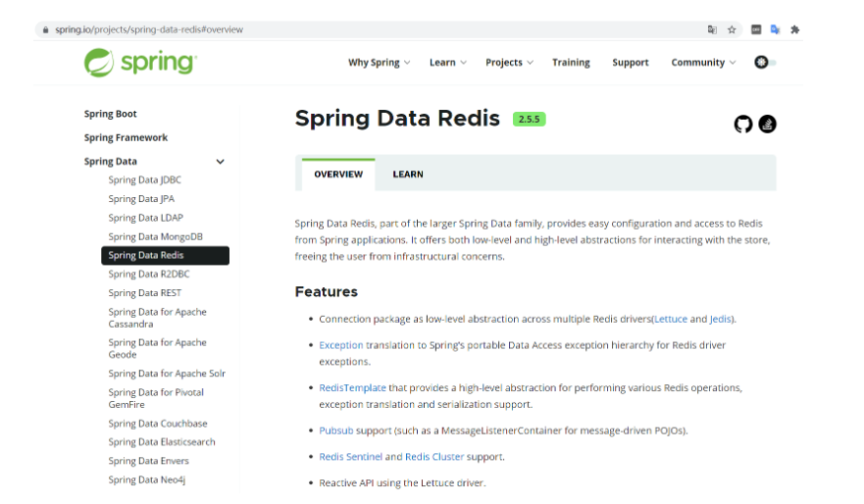Screen dimensions: 864x504
Task: Follow the Pubsub link
Action: click(336, 430)
